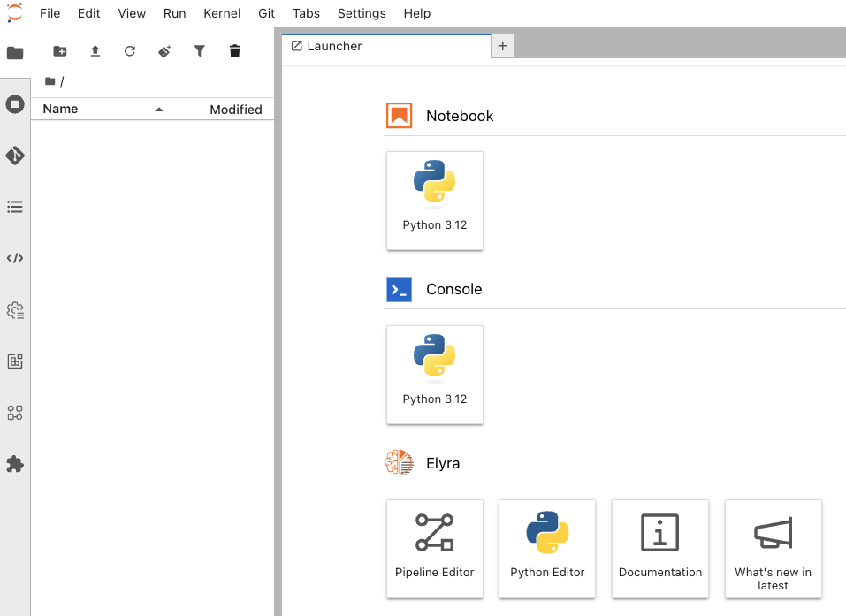Open the Elyra Pipeline Editor
Screen dimensions: 846x616
[435, 548]
